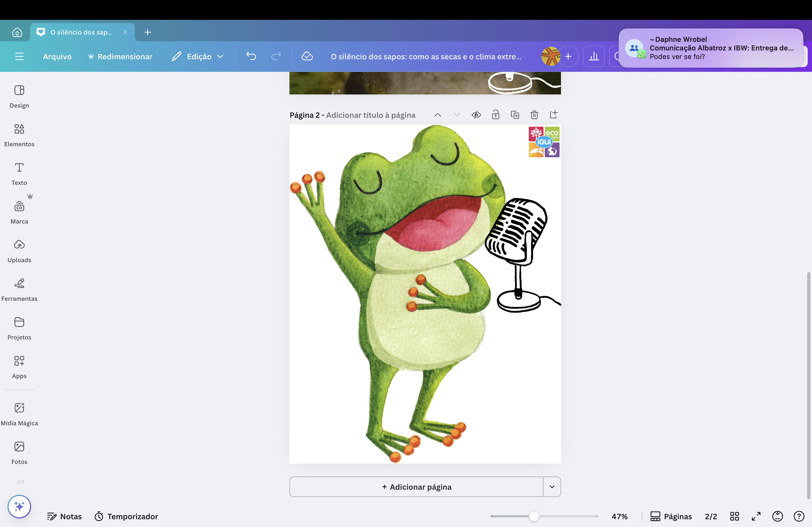Delete page 2 with trash icon
The width and height of the screenshot is (812, 527).
pos(534,115)
